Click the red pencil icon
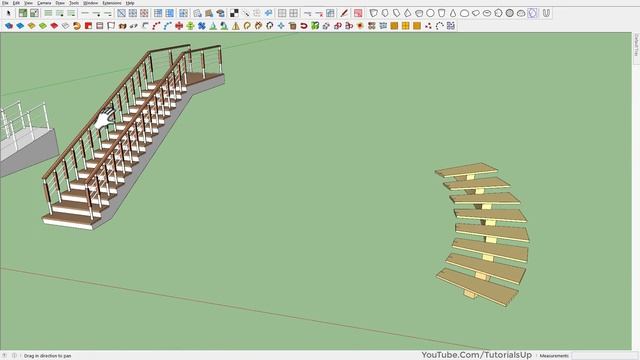Screen dimensions: 640x360 344,13
